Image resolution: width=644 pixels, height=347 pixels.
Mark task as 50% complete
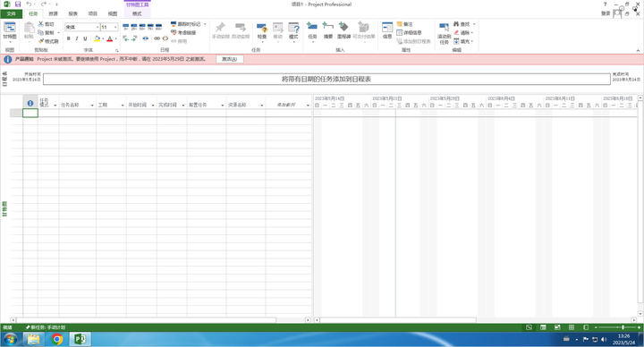point(142,27)
